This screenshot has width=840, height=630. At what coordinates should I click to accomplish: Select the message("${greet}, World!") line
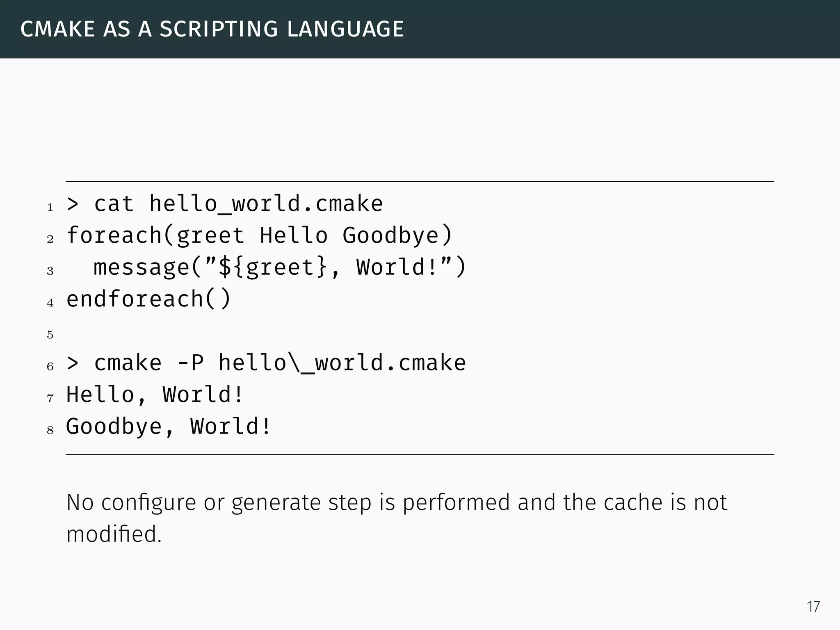(x=280, y=267)
